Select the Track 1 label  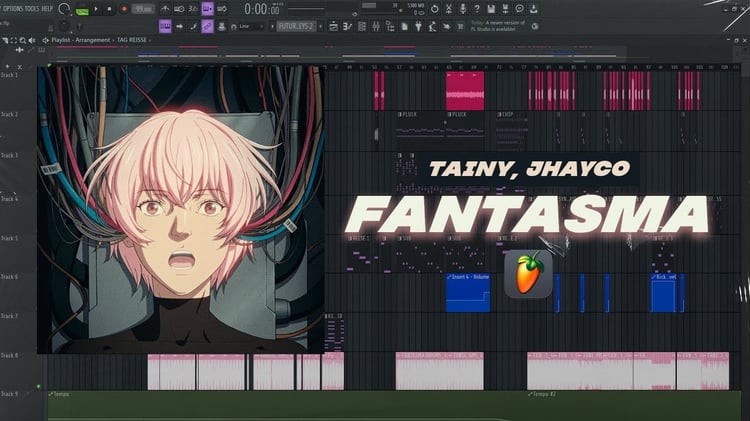(x=9, y=75)
